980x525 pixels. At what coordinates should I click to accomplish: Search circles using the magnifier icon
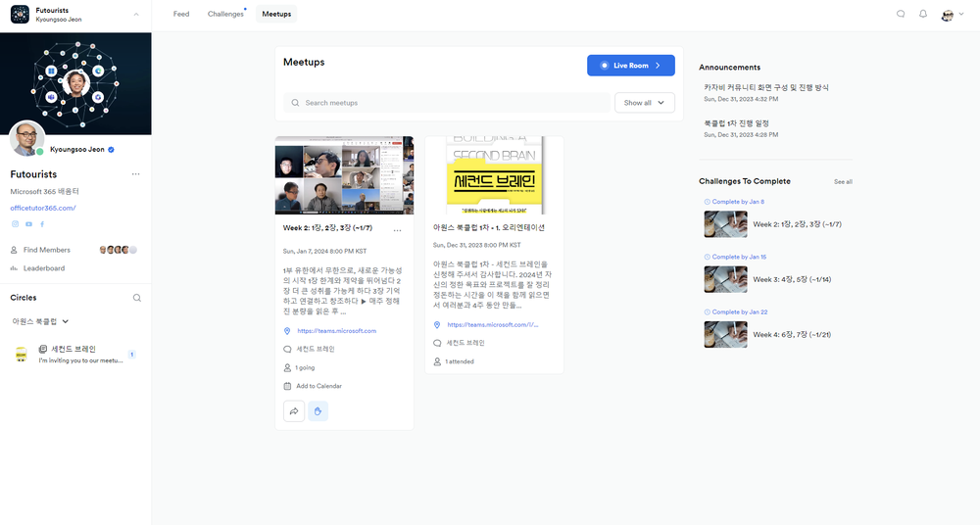point(136,298)
